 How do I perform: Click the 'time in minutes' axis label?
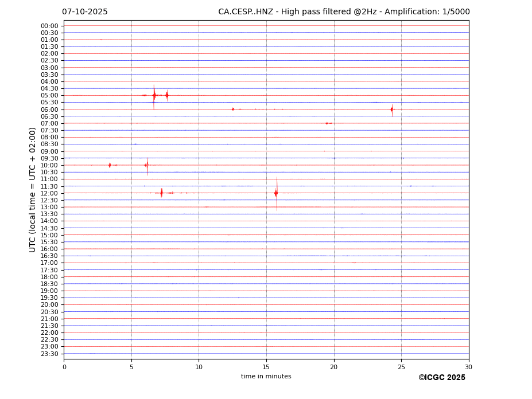click(x=266, y=376)
